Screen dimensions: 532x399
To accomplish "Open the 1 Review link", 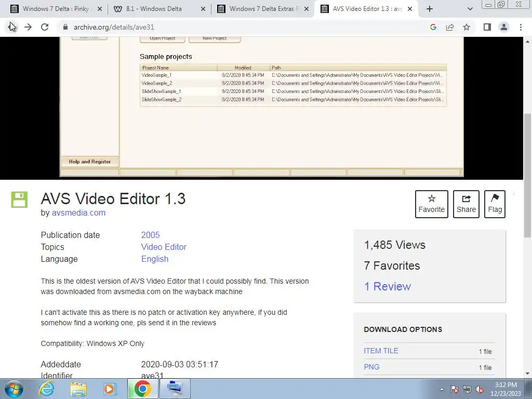I will pos(388,286).
